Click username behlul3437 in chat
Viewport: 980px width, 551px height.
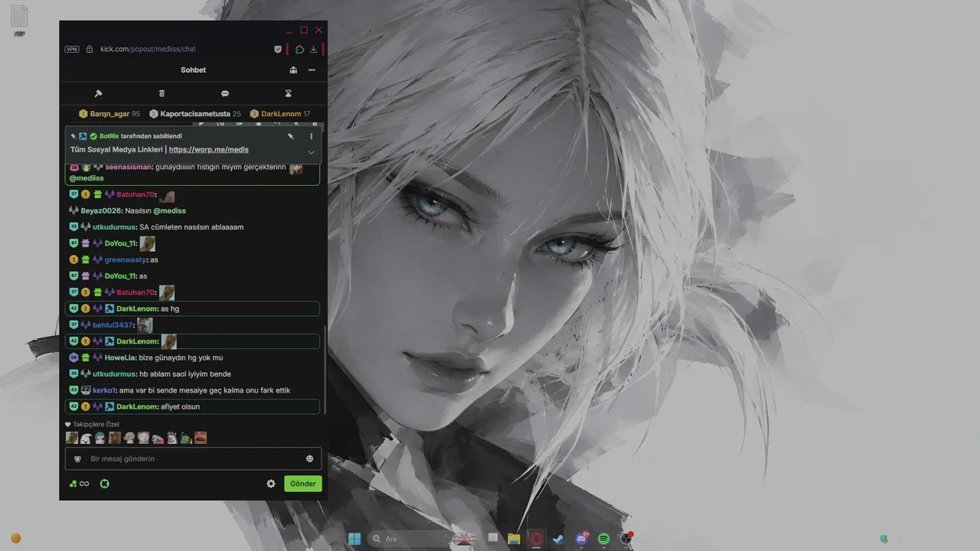click(x=113, y=325)
